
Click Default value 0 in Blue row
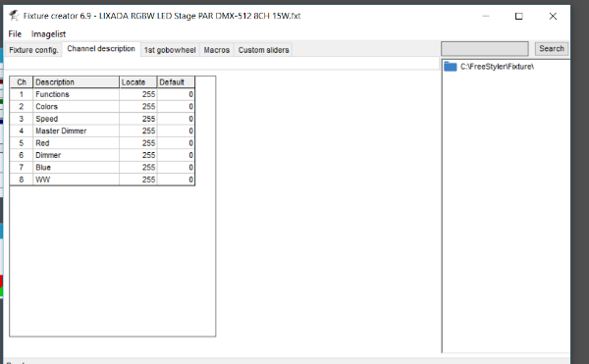[176, 168]
